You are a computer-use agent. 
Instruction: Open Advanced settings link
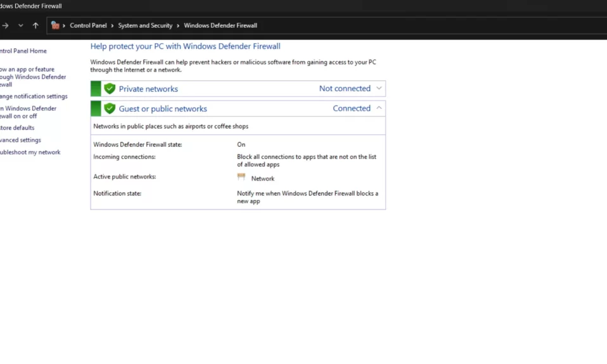click(20, 140)
